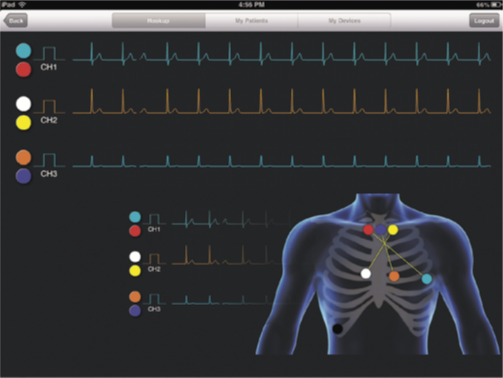Select the large yellow CH2 electrode dot
This screenshot has width=503, height=378.
coord(23,122)
